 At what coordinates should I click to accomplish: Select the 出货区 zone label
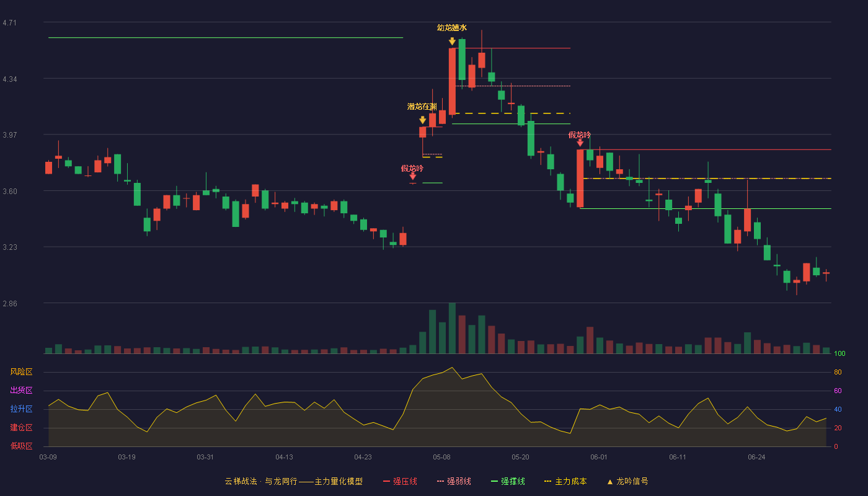point(21,391)
